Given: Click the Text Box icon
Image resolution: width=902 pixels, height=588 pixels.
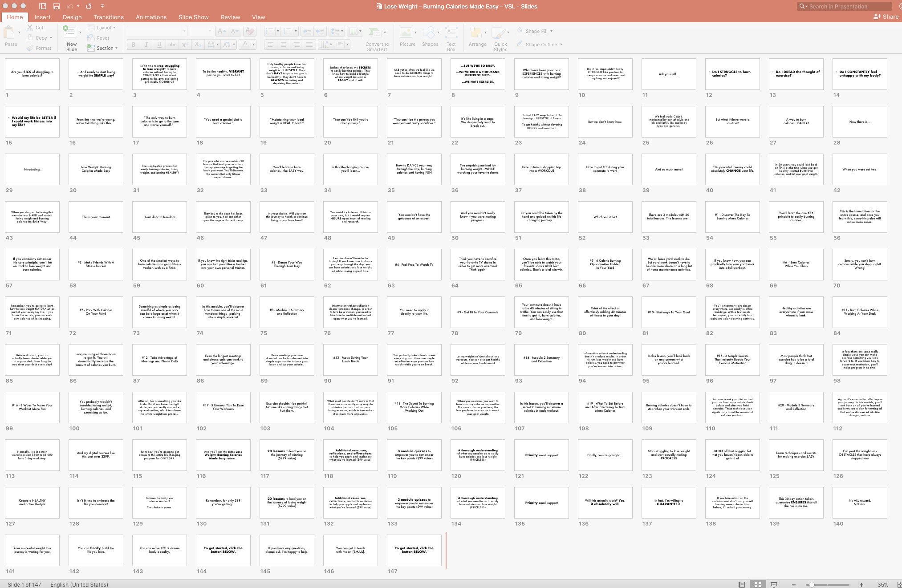Looking at the screenshot, I should coord(451,32).
